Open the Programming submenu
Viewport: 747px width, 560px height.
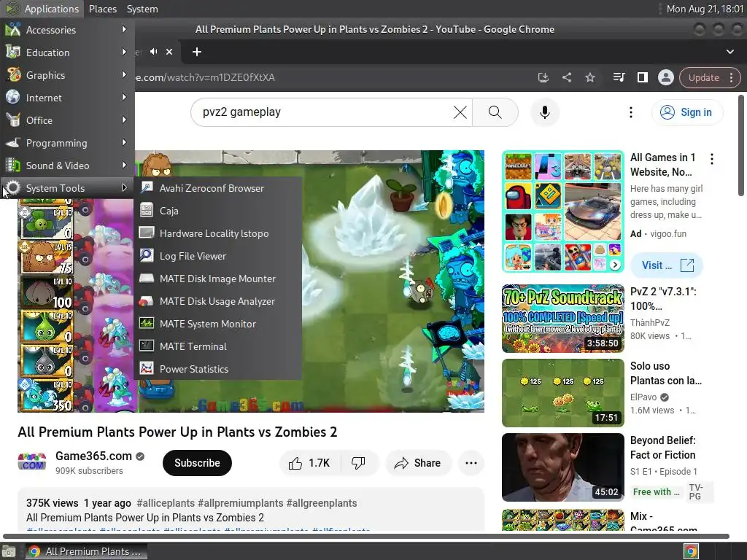[67, 143]
